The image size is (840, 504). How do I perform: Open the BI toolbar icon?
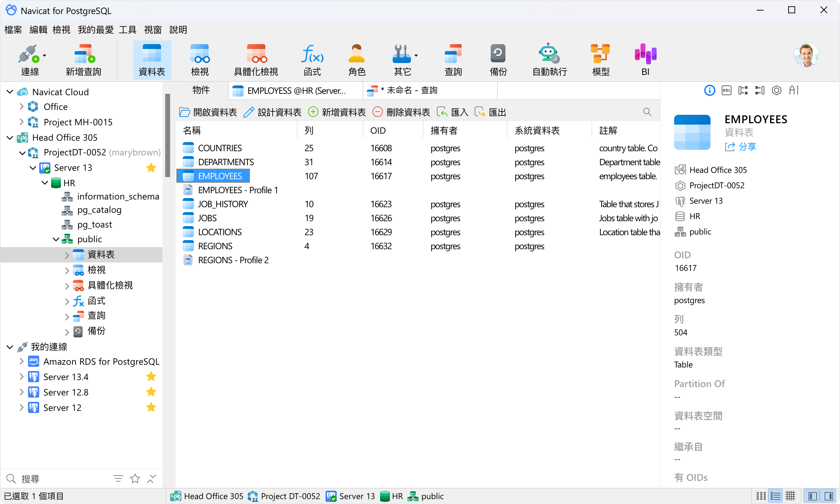click(x=645, y=60)
